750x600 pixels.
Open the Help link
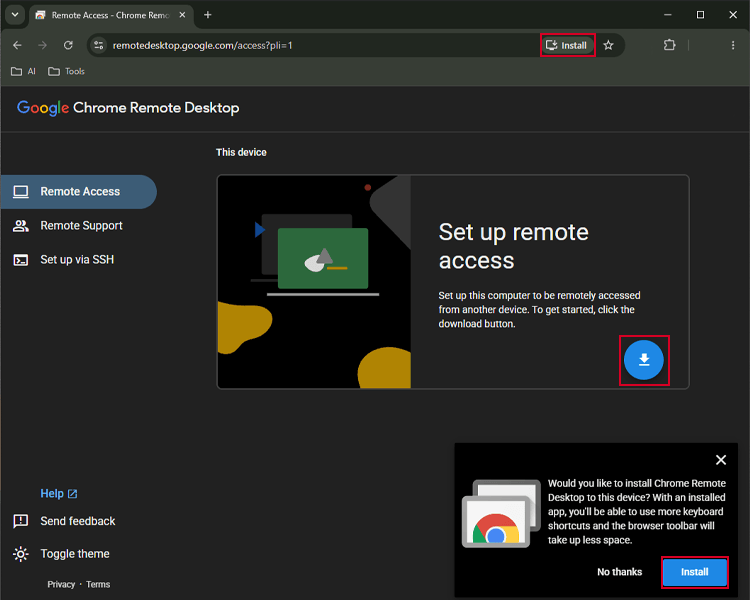58,493
